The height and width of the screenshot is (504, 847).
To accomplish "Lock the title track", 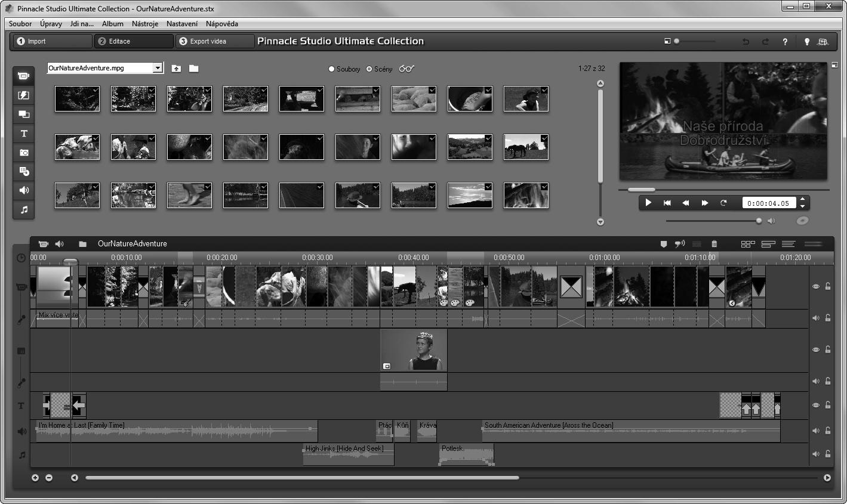I will pyautogui.click(x=828, y=406).
